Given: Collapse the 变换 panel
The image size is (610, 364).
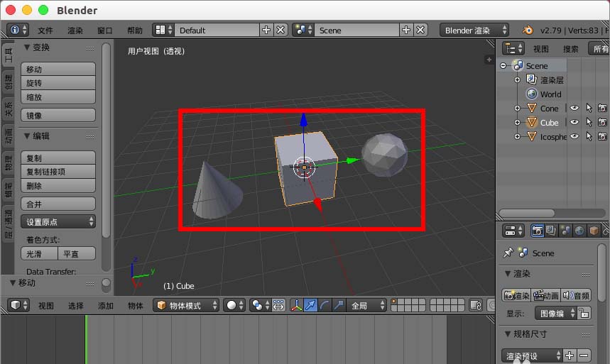Looking at the screenshot, I should (x=27, y=48).
